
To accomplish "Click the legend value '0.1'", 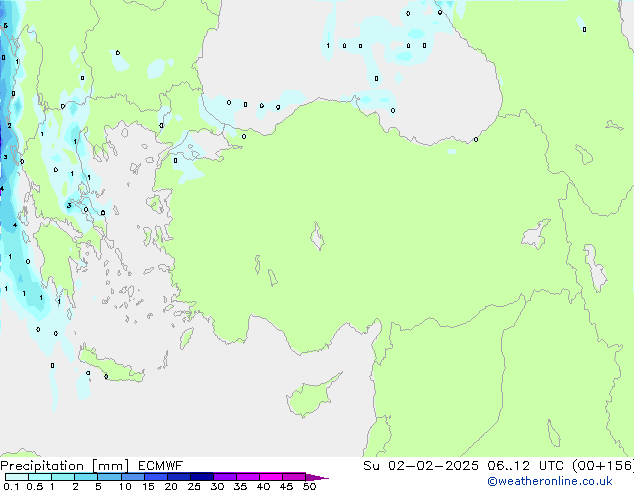I will tap(11, 486).
